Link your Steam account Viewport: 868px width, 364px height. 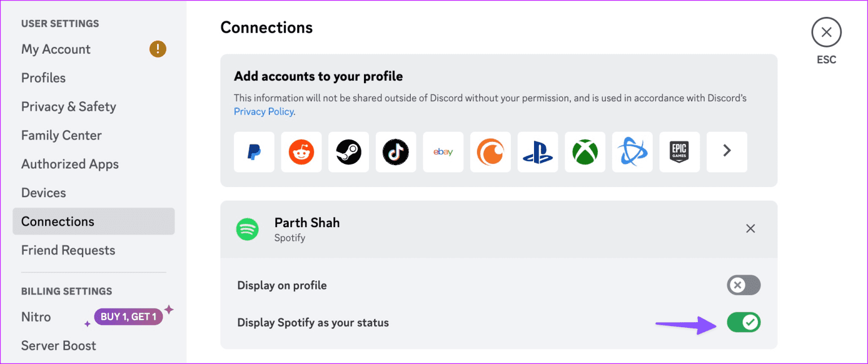click(x=349, y=152)
